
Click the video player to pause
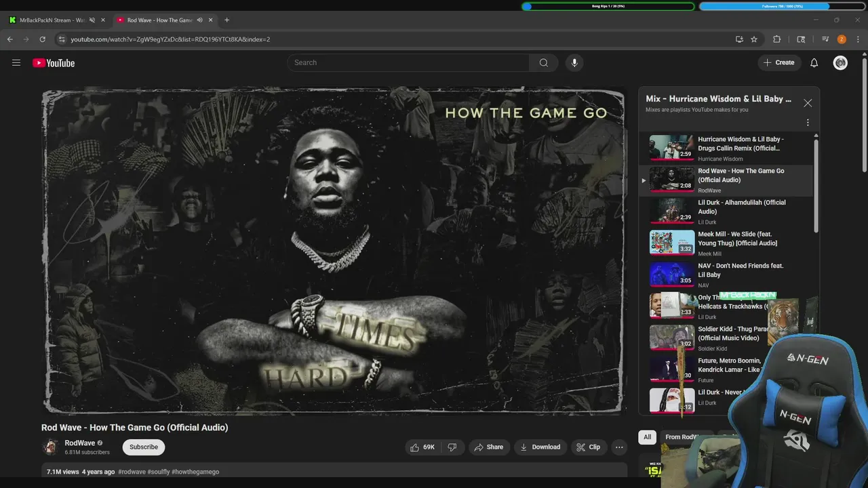pos(334,250)
